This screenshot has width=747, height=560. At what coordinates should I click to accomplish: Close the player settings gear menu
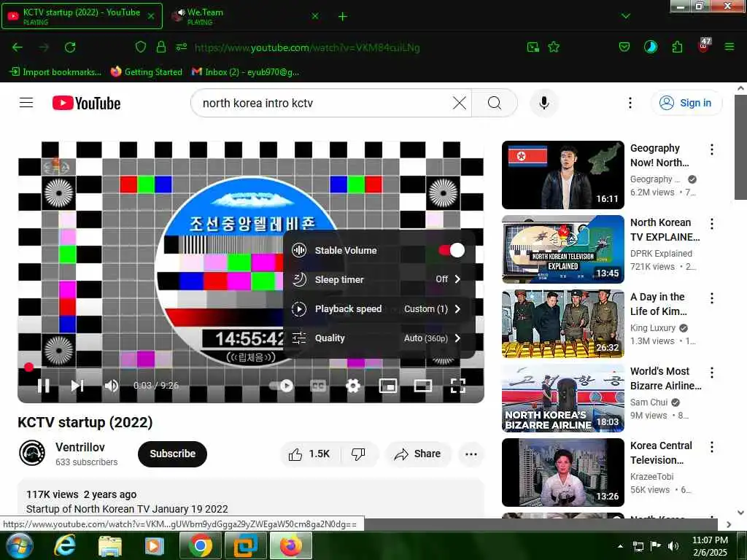353,386
